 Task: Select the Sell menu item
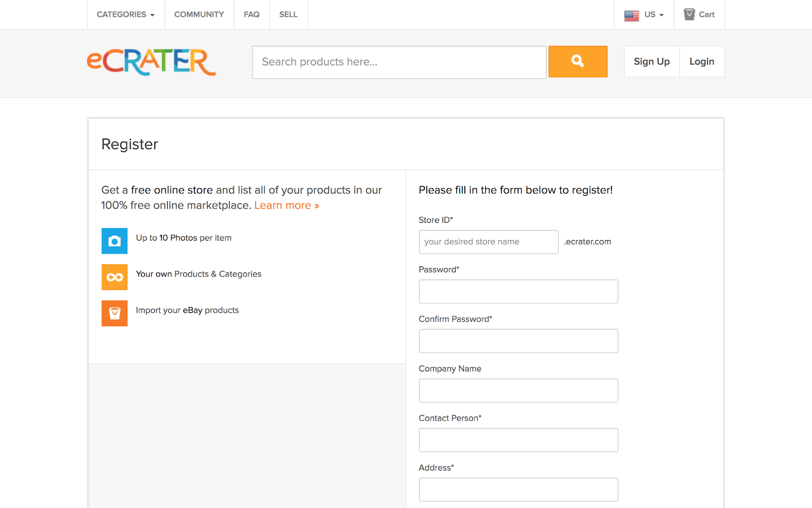pos(288,14)
